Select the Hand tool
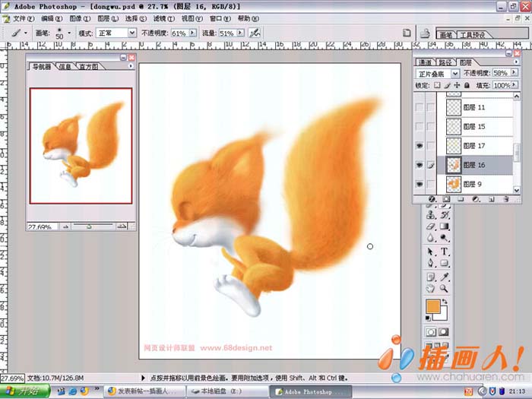532x399 pixels. coord(431,289)
